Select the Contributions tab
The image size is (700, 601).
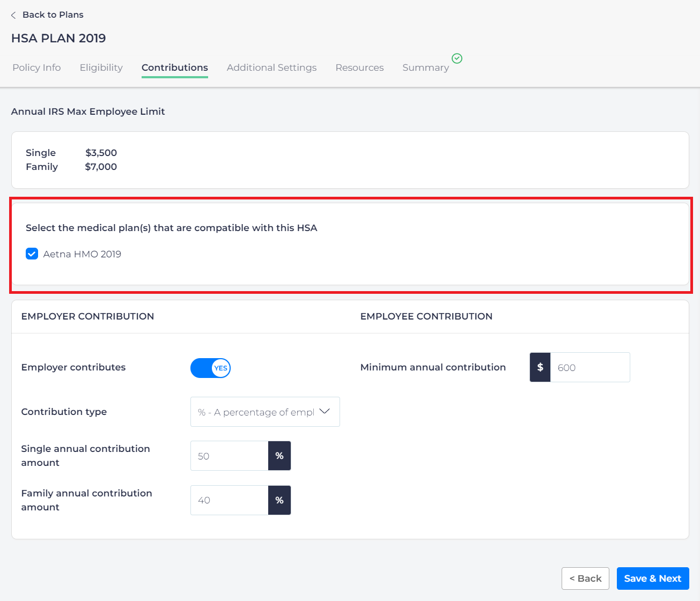click(x=174, y=68)
